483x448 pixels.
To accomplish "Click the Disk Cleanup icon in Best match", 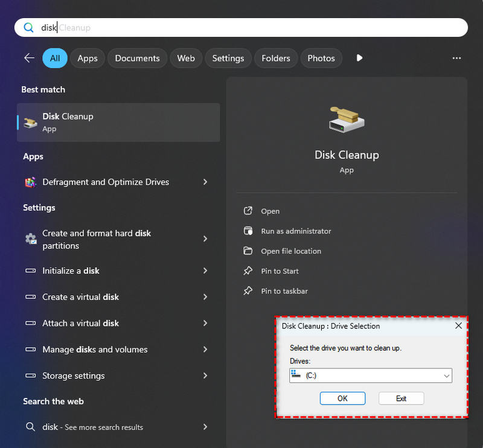I will tap(31, 123).
